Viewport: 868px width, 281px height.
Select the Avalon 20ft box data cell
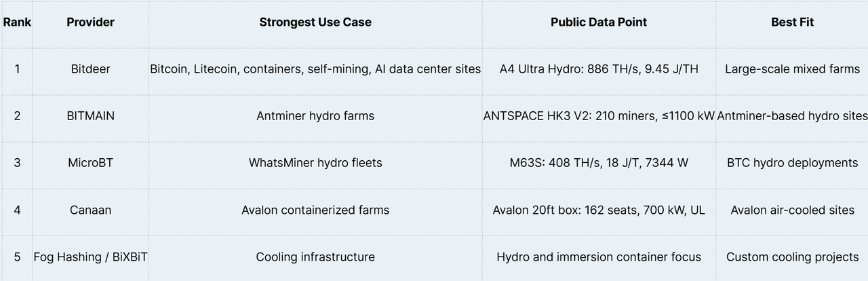coord(599,210)
